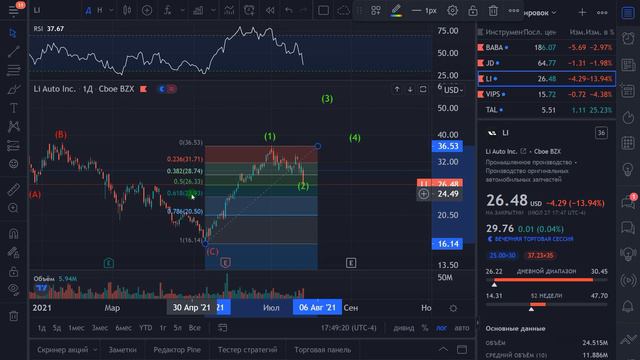Screen dimensions: 640x360
Task: Toggle the percent (%) scale
Action: coord(424,328)
